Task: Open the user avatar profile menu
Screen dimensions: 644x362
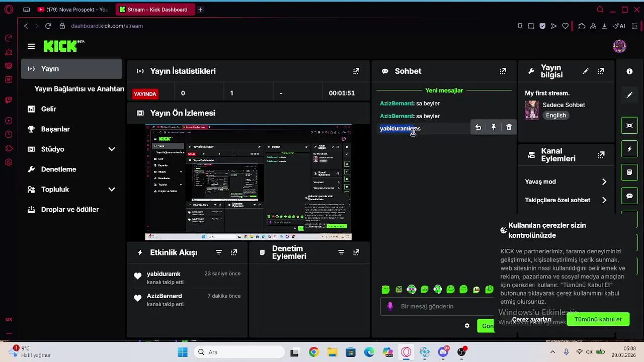Action: (x=619, y=46)
